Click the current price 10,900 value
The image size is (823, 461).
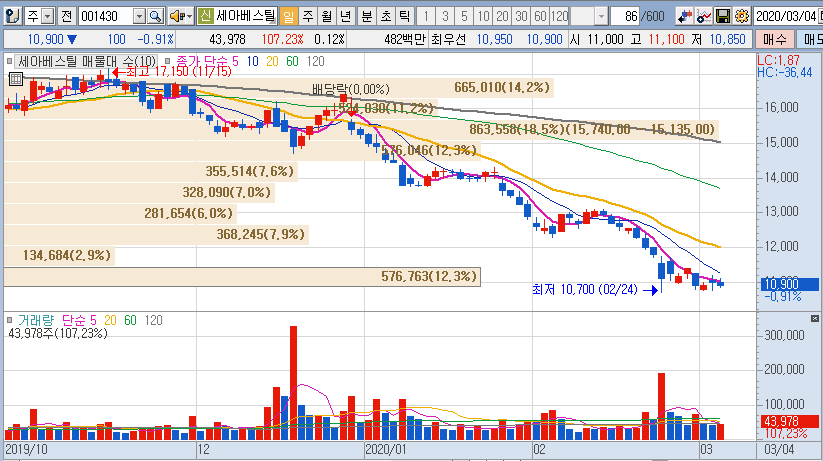[45, 39]
